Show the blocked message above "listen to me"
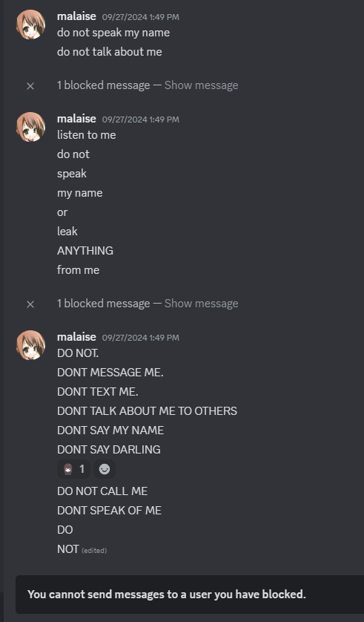 coord(201,85)
